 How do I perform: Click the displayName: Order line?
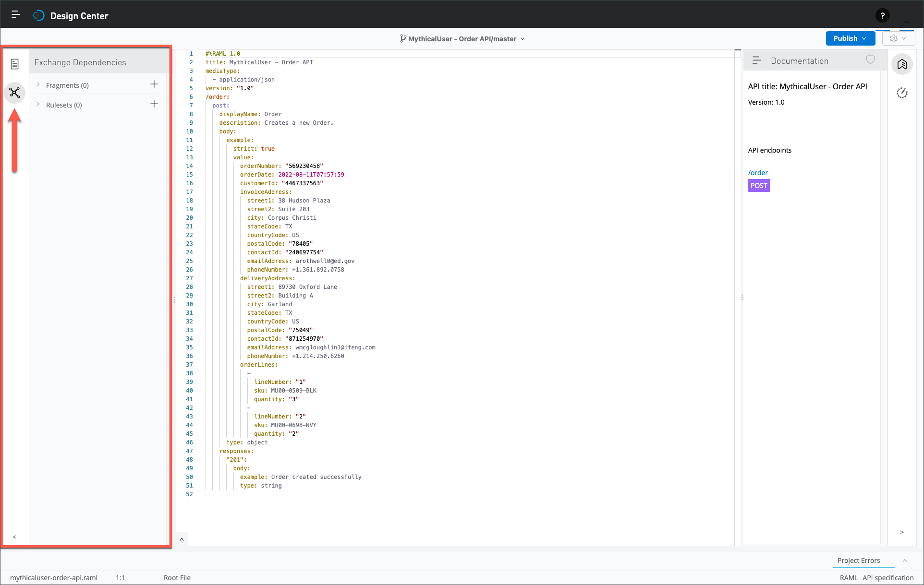(251, 114)
